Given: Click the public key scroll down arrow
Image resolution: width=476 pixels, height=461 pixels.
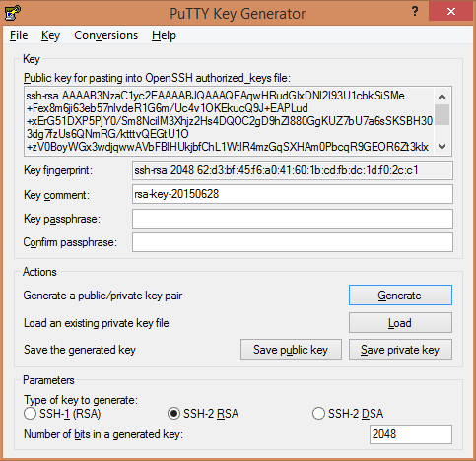Looking at the screenshot, I should click(x=442, y=147).
